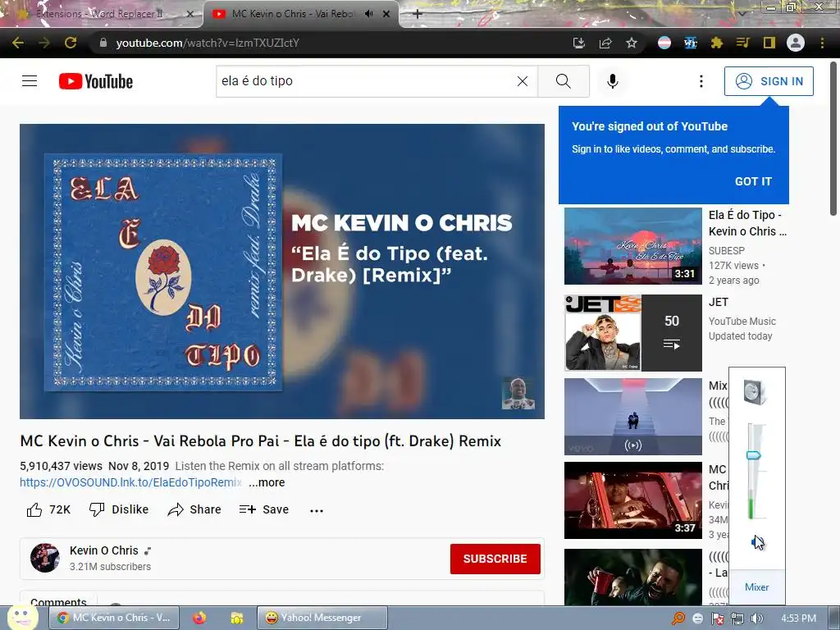840x630 pixels.
Task: Open Kevin O Chris channel avatar
Action: pos(45,558)
